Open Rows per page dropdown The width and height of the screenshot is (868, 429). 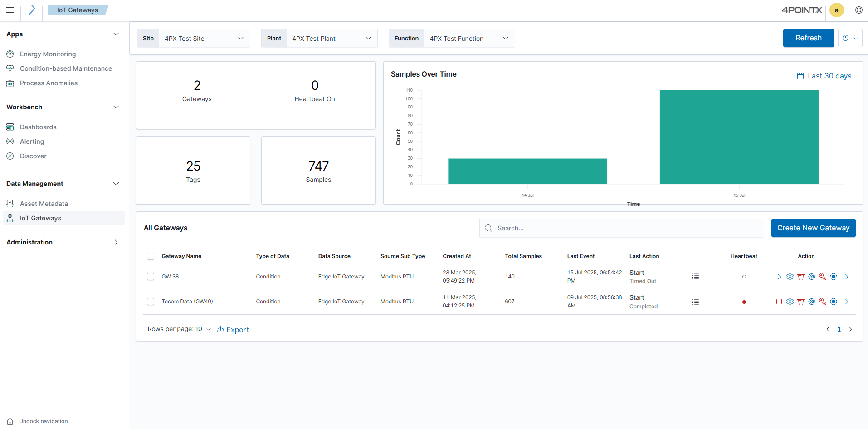179,329
